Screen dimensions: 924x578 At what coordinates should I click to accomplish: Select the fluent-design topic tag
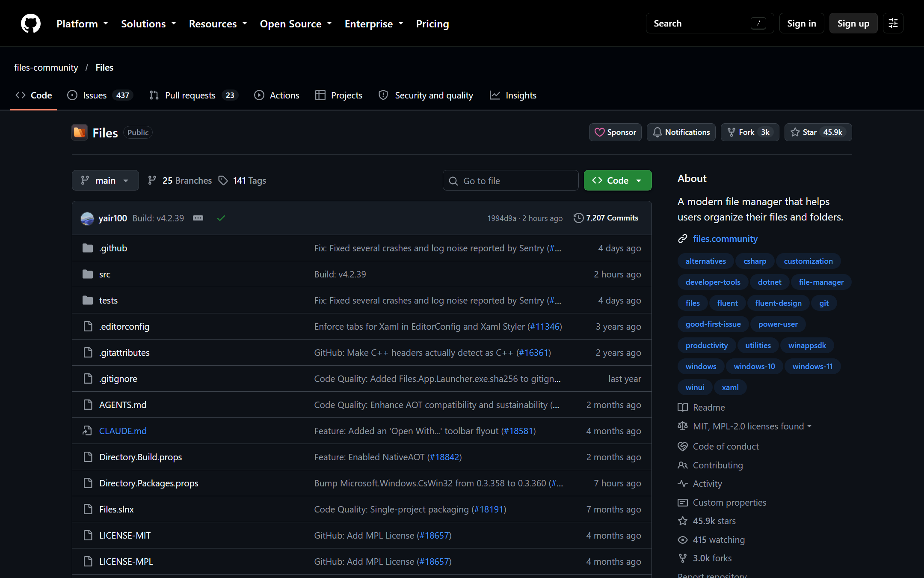click(x=778, y=303)
